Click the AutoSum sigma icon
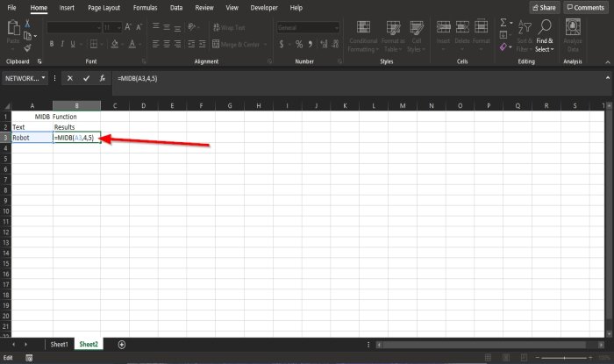Viewport: 614px width, 364px height. click(503, 23)
